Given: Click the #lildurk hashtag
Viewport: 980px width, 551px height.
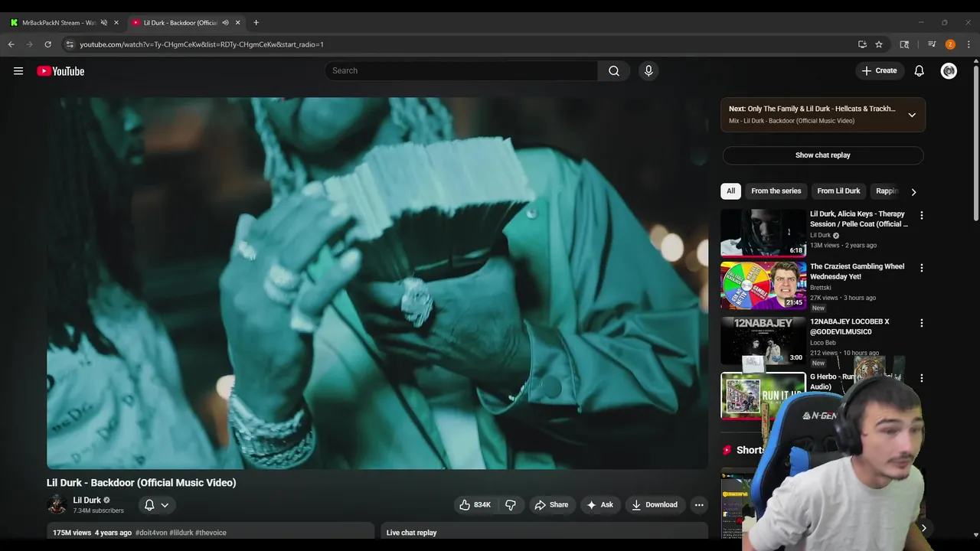Looking at the screenshot, I should click(x=181, y=533).
